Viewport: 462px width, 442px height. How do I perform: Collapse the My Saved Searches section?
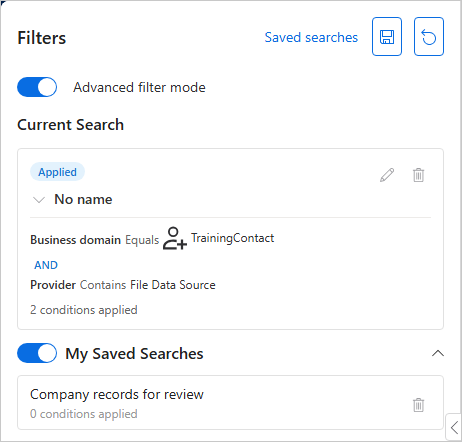[438, 353]
